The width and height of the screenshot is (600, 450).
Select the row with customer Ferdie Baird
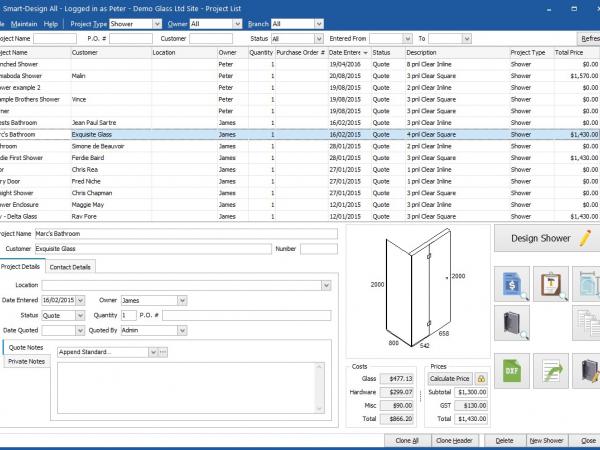(300, 158)
